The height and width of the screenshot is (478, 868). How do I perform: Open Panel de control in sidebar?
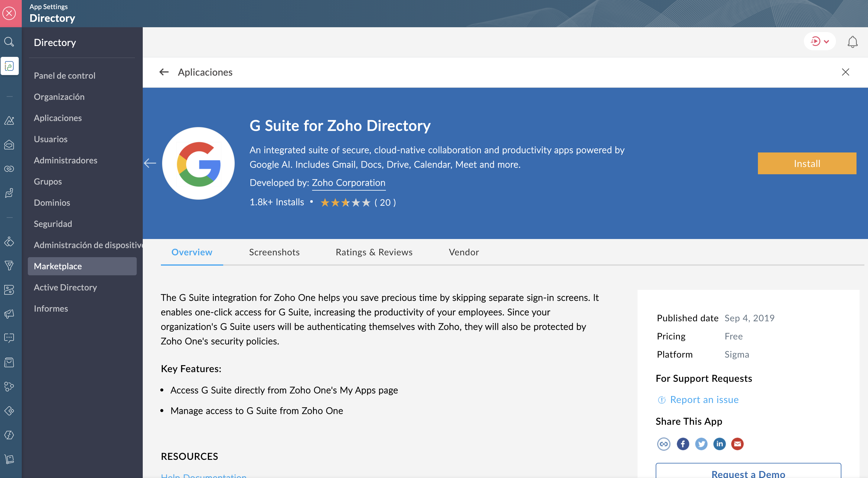pyautogui.click(x=64, y=76)
